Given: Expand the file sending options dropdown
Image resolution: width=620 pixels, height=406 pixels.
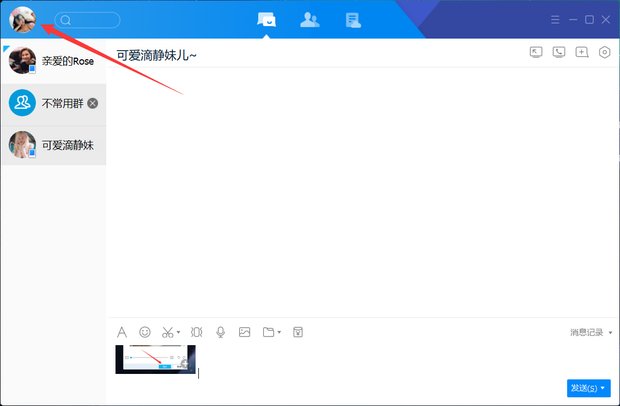Looking at the screenshot, I should (279, 332).
